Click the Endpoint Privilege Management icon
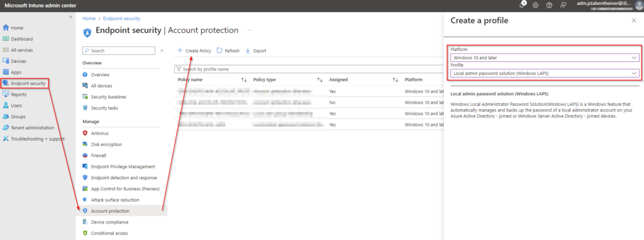The image size is (644, 240). [x=85, y=167]
